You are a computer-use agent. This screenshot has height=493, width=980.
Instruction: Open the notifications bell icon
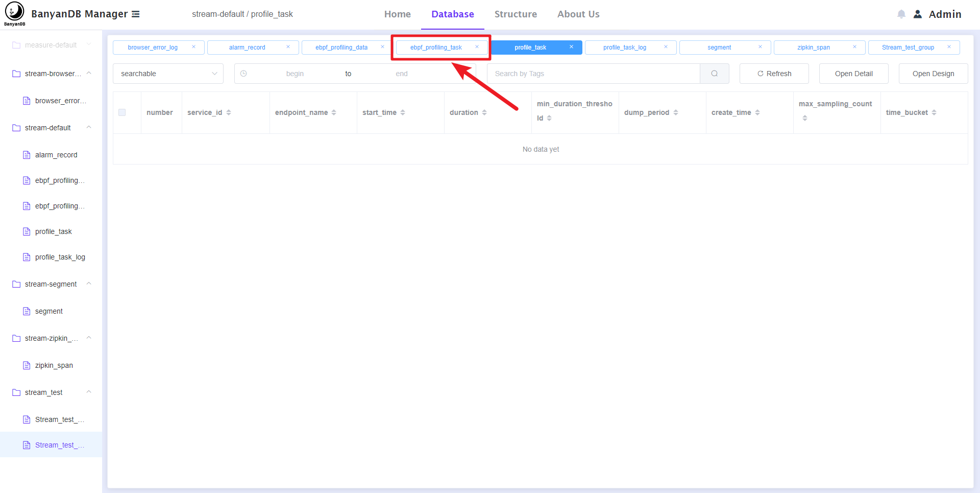click(x=901, y=14)
